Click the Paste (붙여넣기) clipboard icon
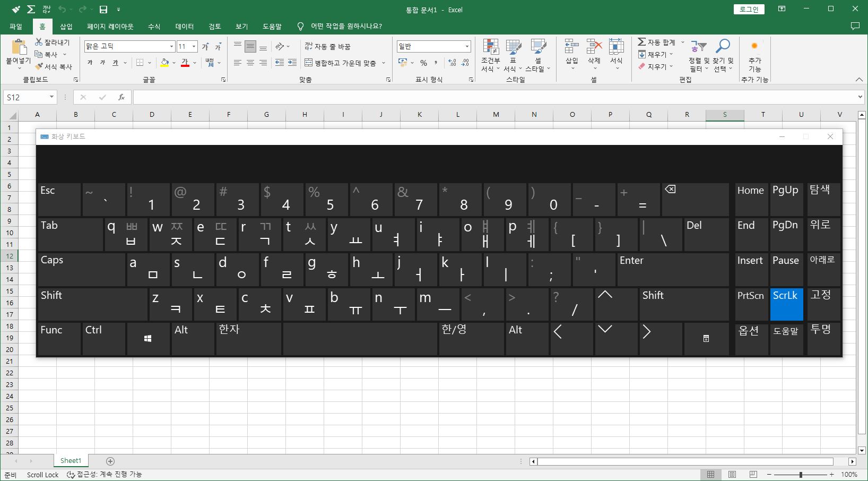Image resolution: width=868 pixels, height=481 pixels. click(19, 47)
